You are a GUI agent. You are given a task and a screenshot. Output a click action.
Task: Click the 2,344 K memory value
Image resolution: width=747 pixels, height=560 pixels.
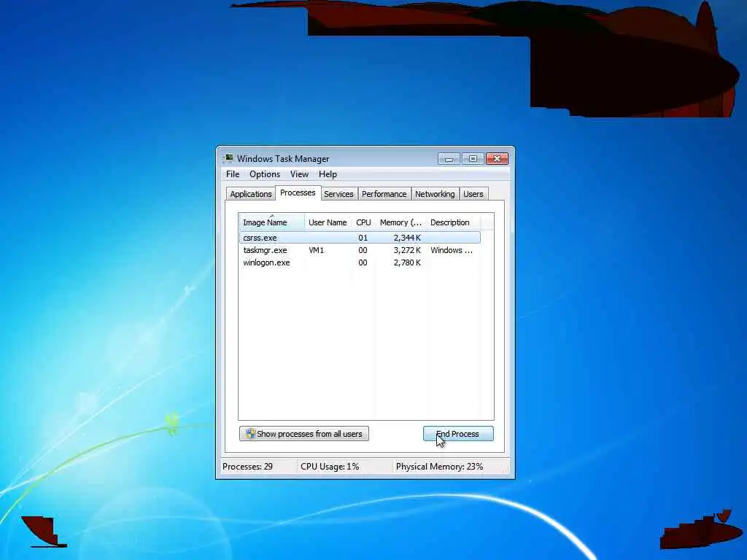tap(407, 238)
